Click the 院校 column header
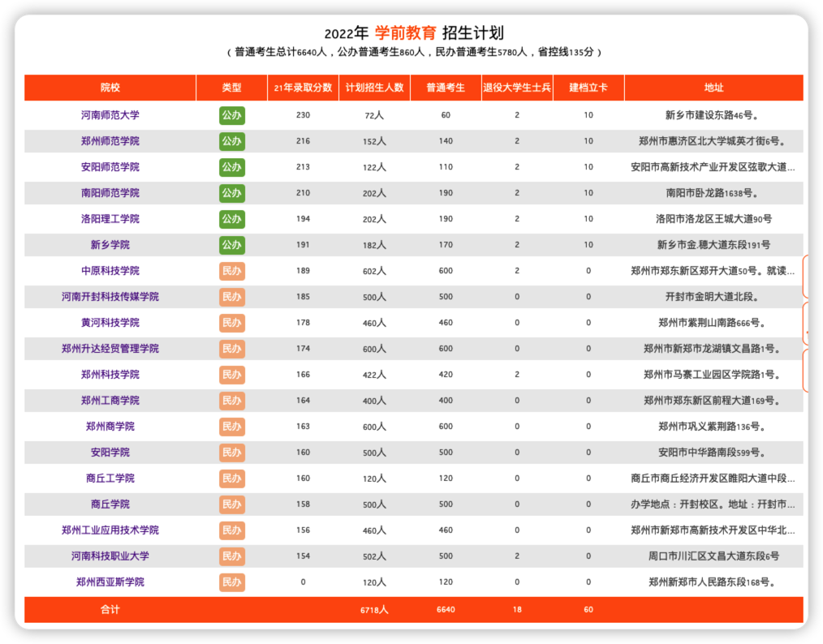Screen dimensions: 823x644 tap(110, 88)
